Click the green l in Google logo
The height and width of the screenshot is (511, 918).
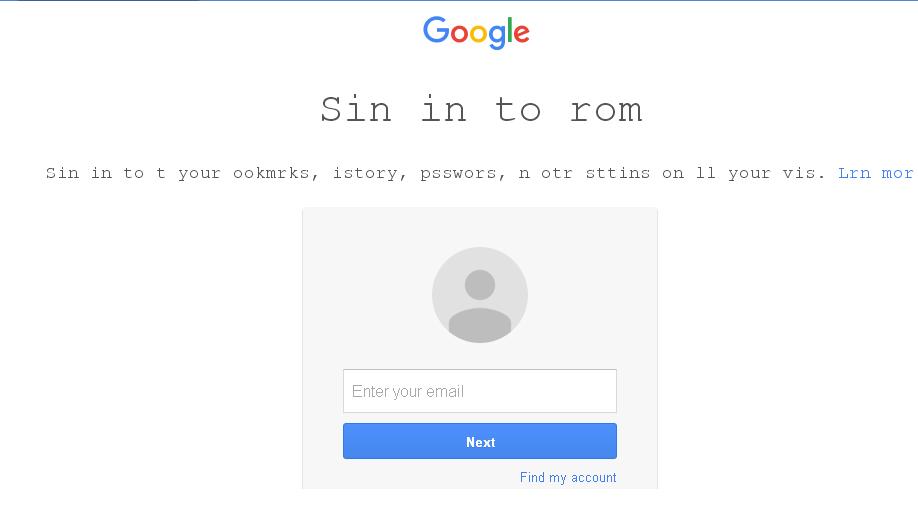click(510, 31)
